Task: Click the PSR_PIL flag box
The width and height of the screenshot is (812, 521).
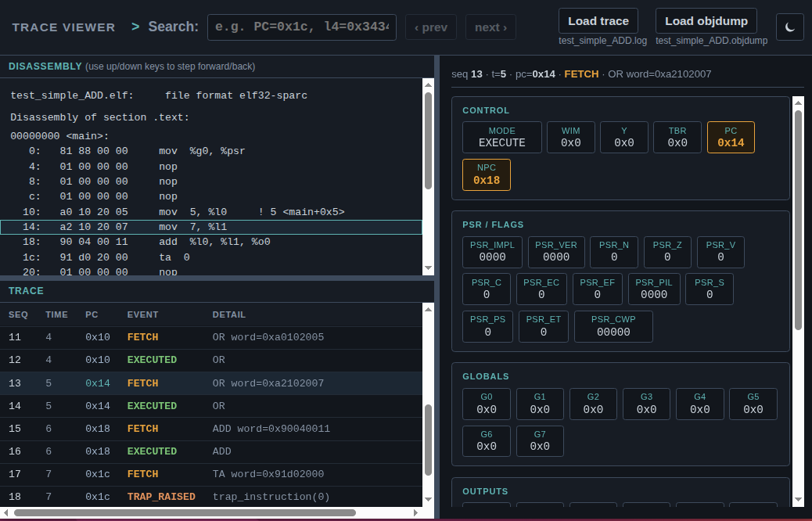Action: point(654,289)
